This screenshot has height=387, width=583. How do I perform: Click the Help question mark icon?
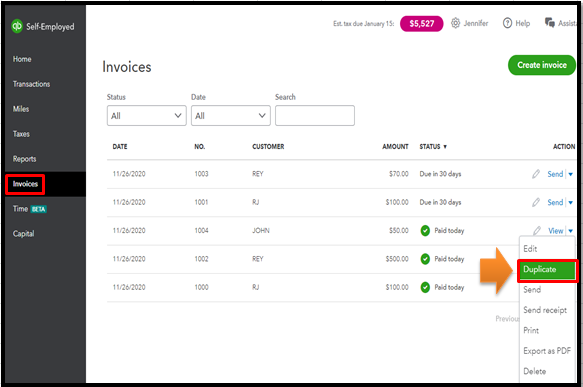point(507,23)
